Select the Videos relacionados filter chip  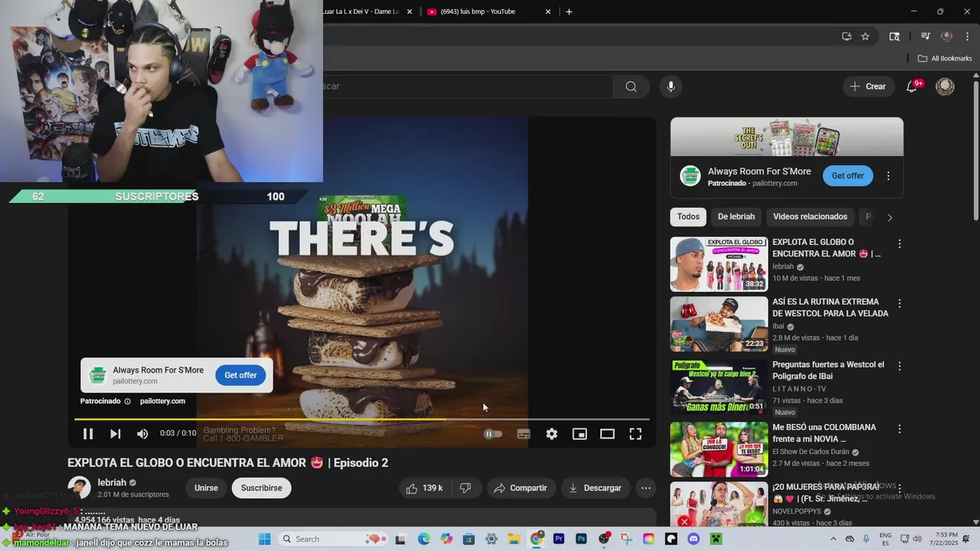(x=810, y=217)
